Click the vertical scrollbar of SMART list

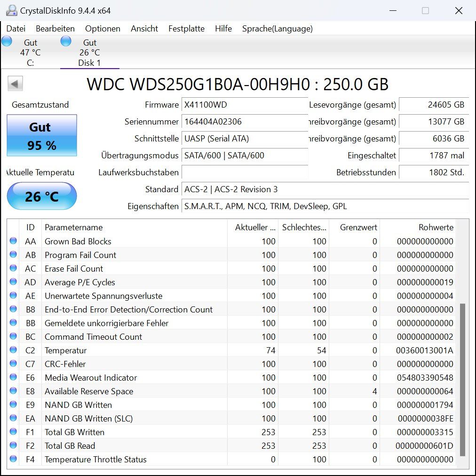click(462, 380)
